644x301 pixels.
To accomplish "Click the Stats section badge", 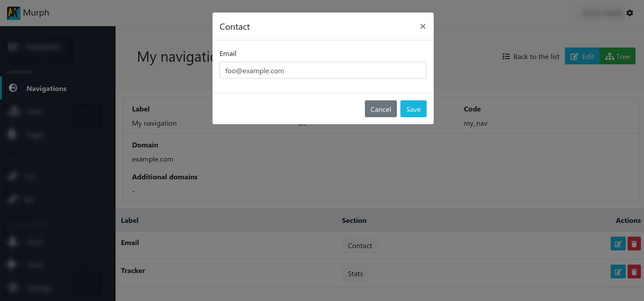I will point(355,273).
